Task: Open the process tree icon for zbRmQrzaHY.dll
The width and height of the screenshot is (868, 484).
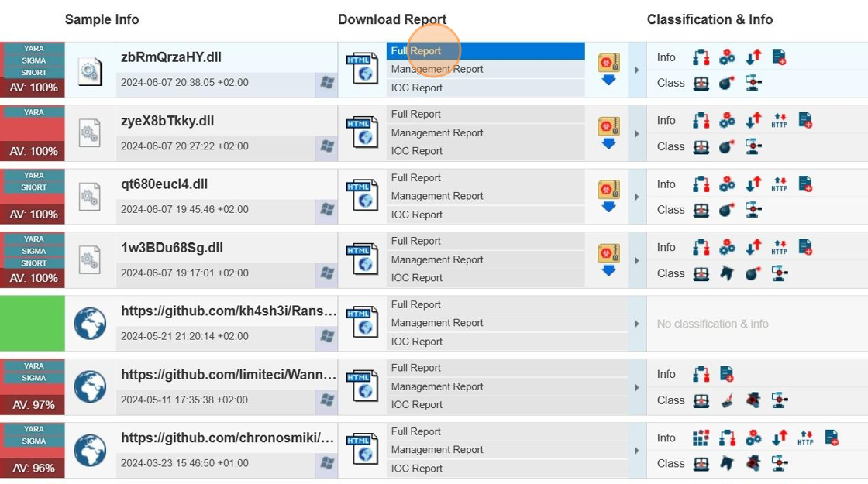Action: click(701, 57)
